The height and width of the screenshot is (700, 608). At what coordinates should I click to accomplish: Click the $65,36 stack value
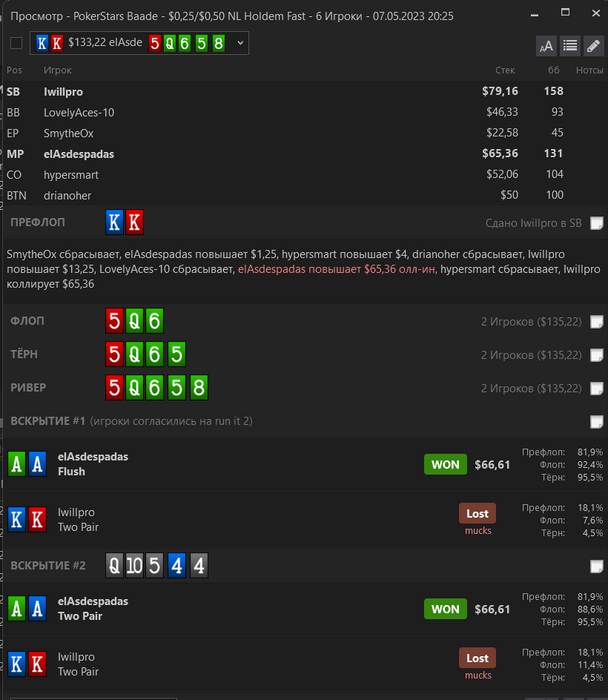click(500, 154)
